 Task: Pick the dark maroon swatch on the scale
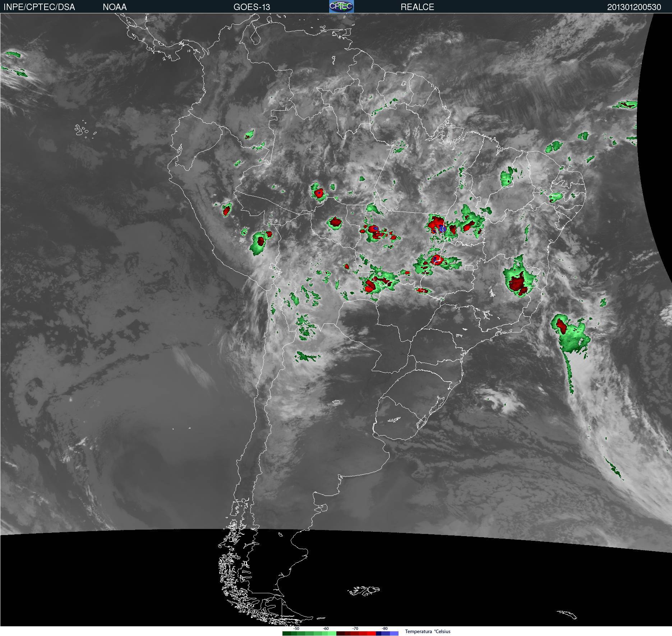(340, 633)
